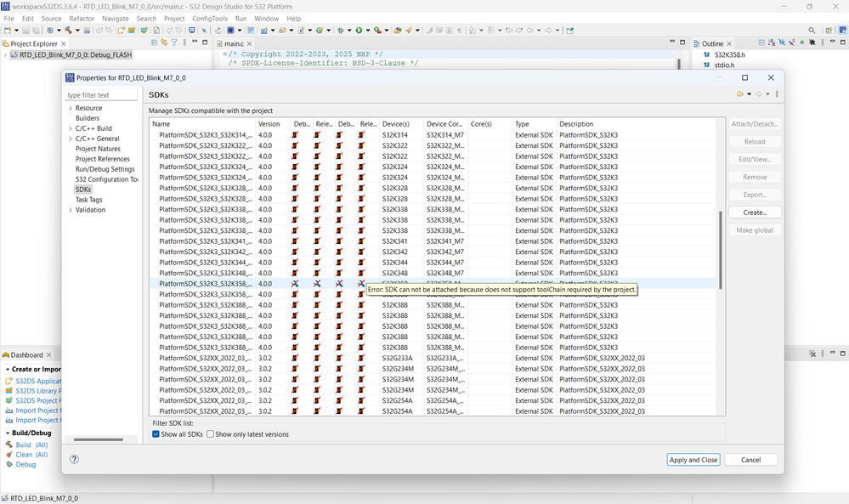Switch to the main.c editor tab
Viewport: 849px width, 504px height.
click(234, 43)
